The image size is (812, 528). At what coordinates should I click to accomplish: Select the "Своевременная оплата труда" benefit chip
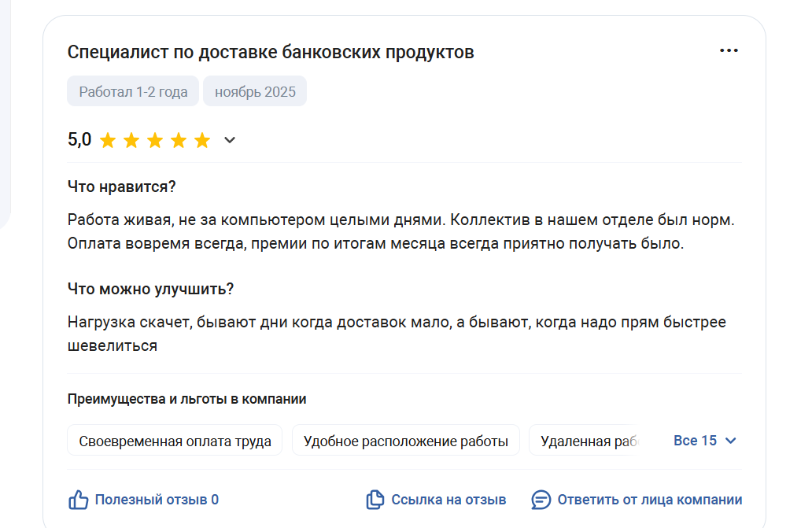[x=175, y=441]
